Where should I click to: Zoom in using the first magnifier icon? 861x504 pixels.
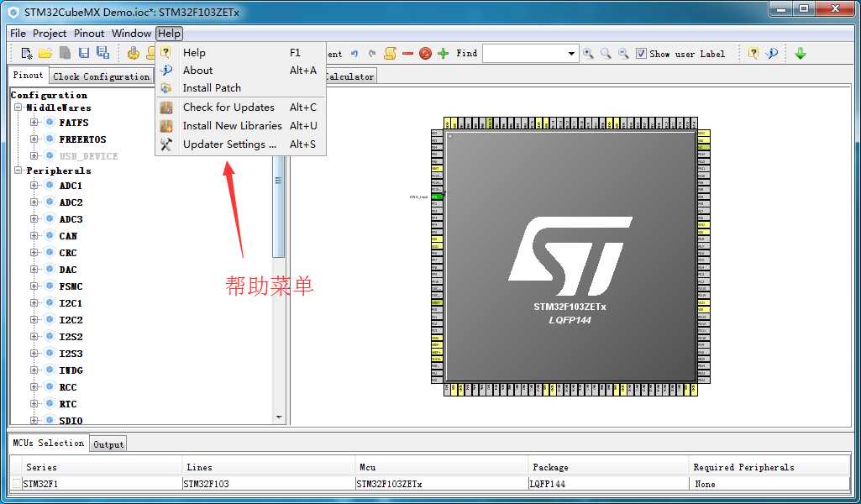588,53
